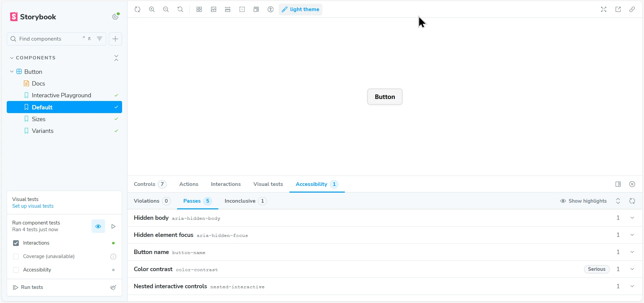Expand the Hidden body rule details
Image resolution: width=644 pixels, height=303 pixels.
pos(632,218)
